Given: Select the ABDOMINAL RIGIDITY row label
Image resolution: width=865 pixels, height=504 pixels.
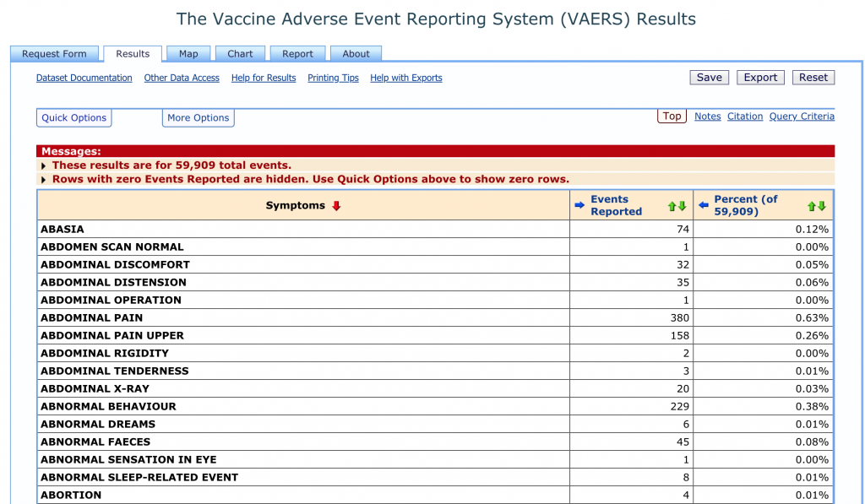Looking at the screenshot, I should tap(105, 353).
